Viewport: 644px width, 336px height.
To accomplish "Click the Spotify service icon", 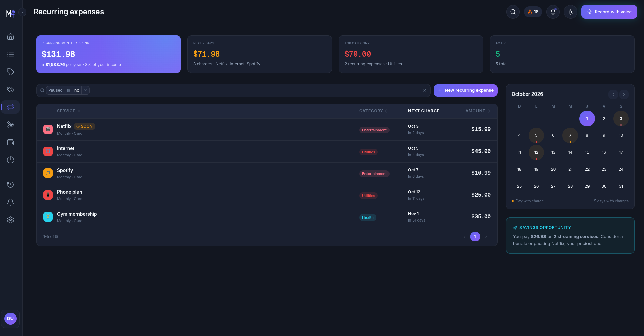I will 48,173.
